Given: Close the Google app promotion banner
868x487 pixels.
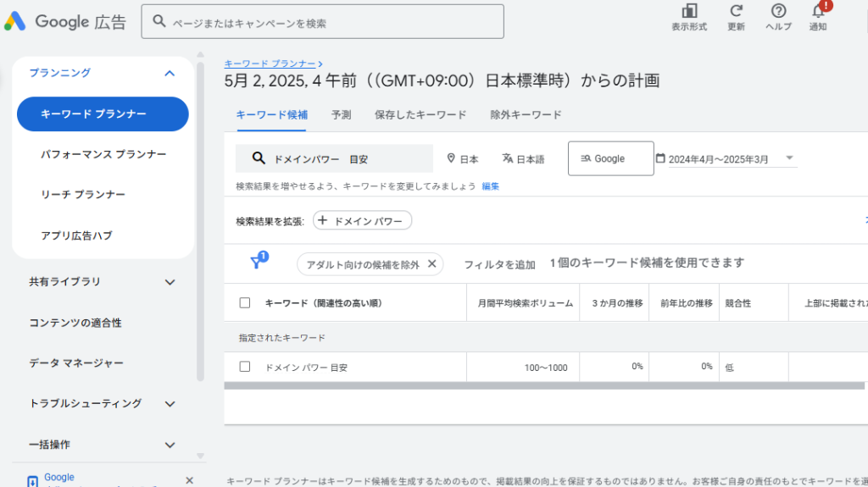Looking at the screenshot, I should (189, 480).
